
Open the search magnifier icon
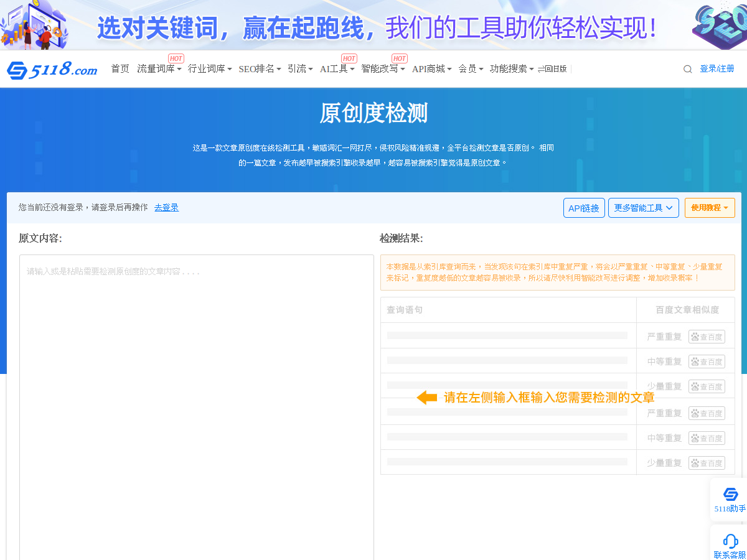coord(687,69)
